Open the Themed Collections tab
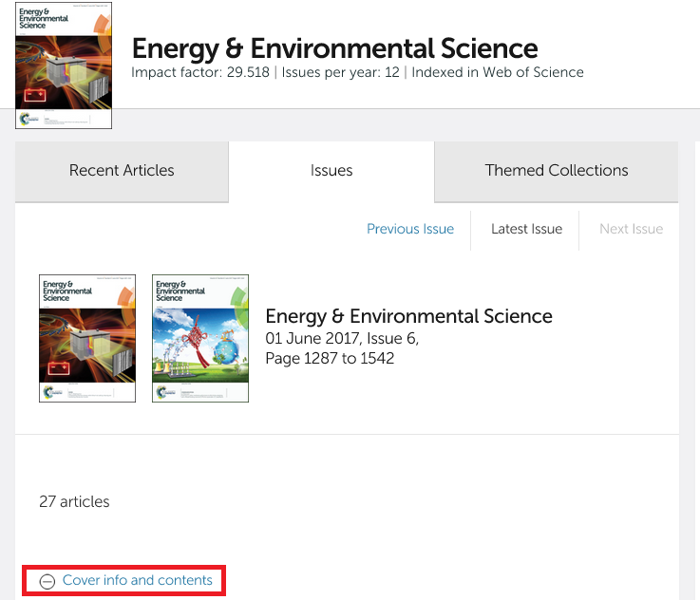 [557, 171]
